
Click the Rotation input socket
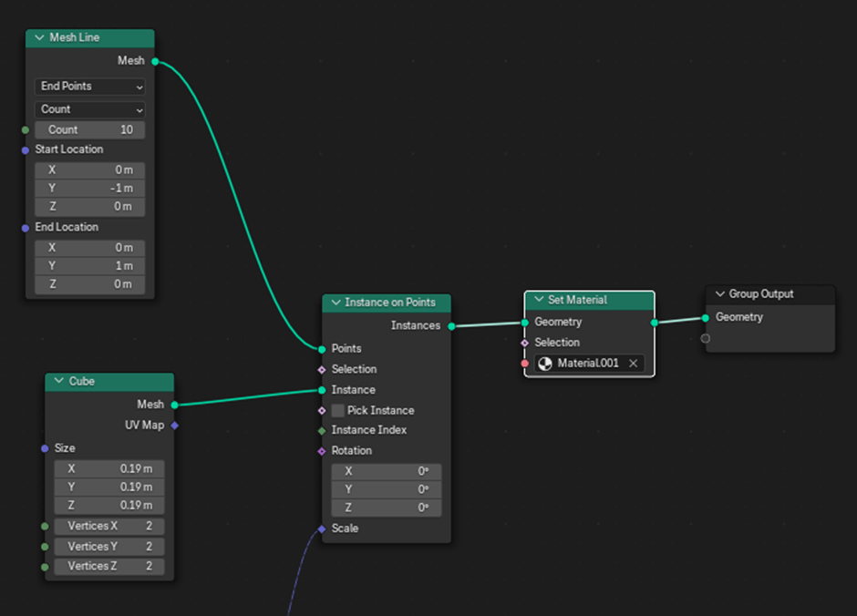(322, 451)
